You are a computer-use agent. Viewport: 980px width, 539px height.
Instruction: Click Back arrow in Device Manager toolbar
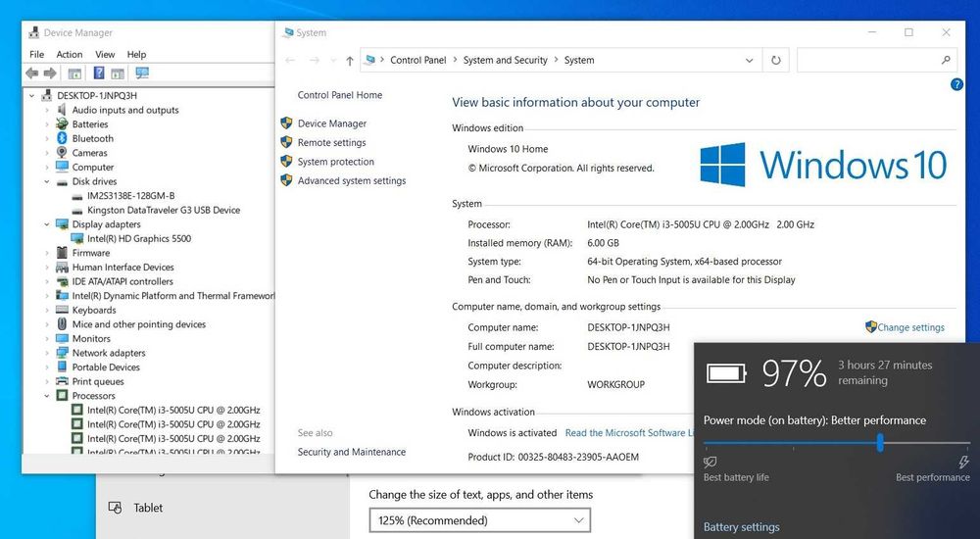point(32,73)
